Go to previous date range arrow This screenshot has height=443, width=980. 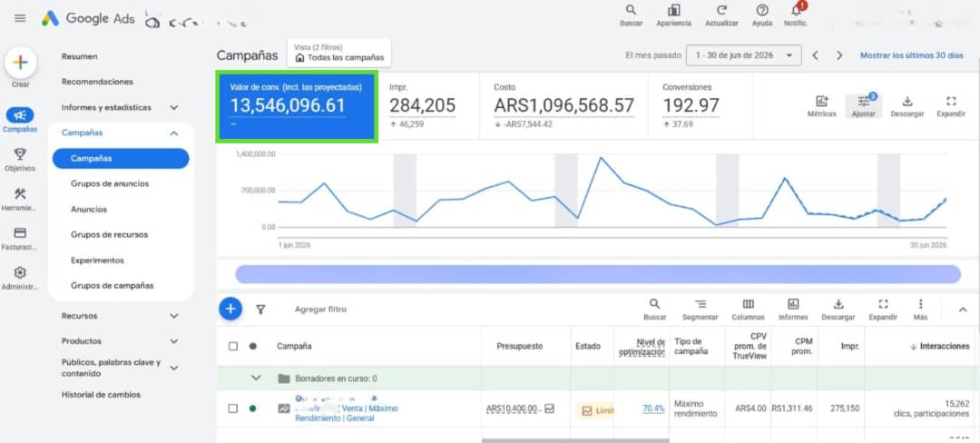pyautogui.click(x=816, y=55)
